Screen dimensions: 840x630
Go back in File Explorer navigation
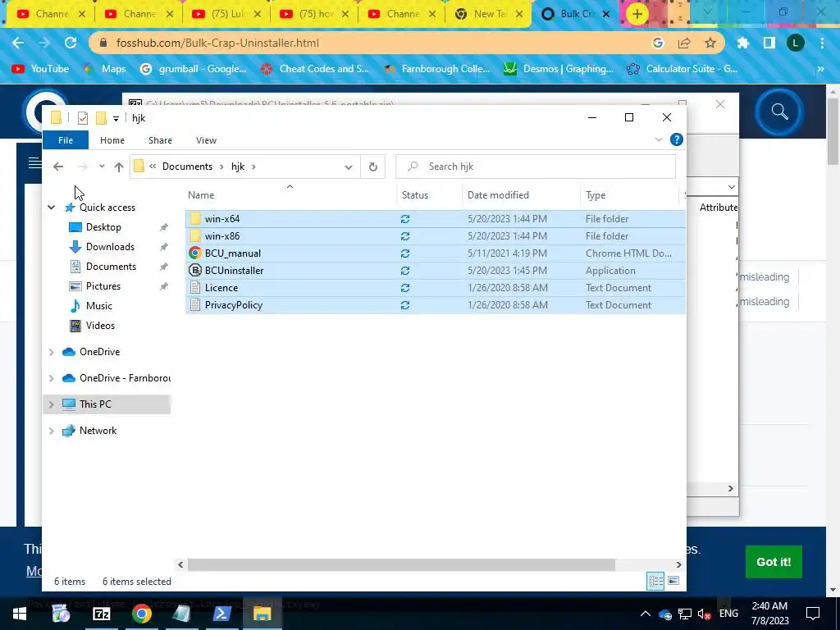58,167
